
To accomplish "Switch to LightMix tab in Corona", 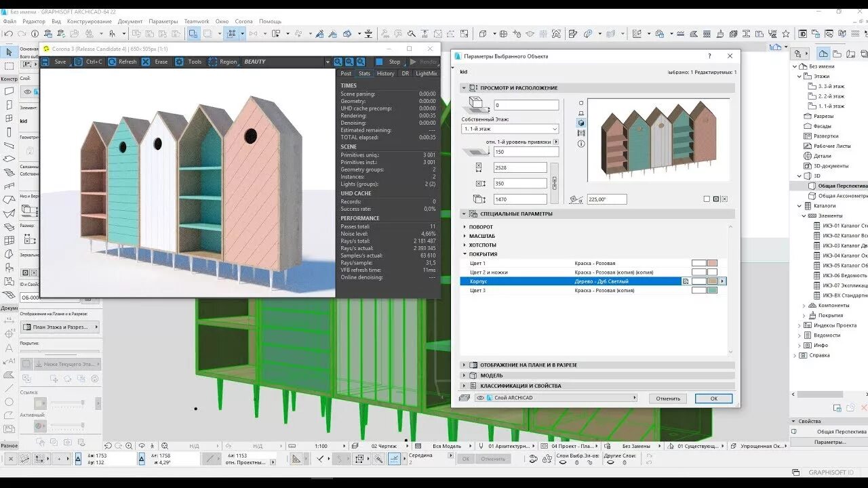I will pyautogui.click(x=427, y=73).
